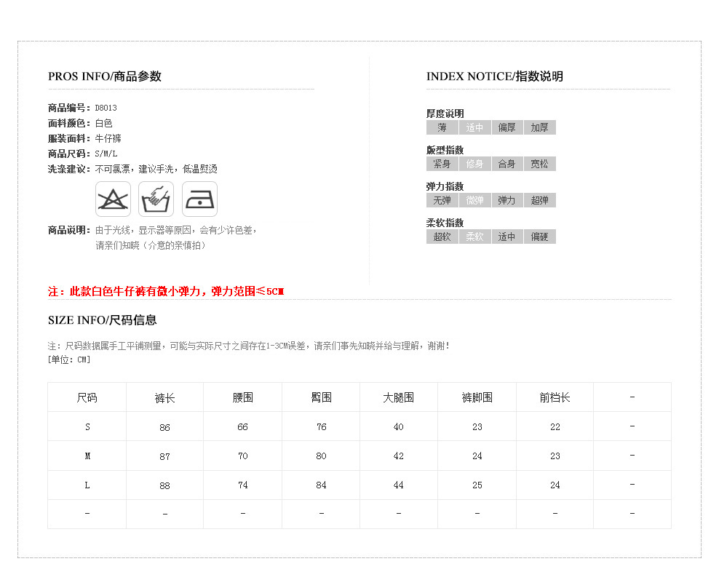Viewport: 719px width, 588px height.
Task: Click leg opening 25 in row L
Action: click(477, 485)
